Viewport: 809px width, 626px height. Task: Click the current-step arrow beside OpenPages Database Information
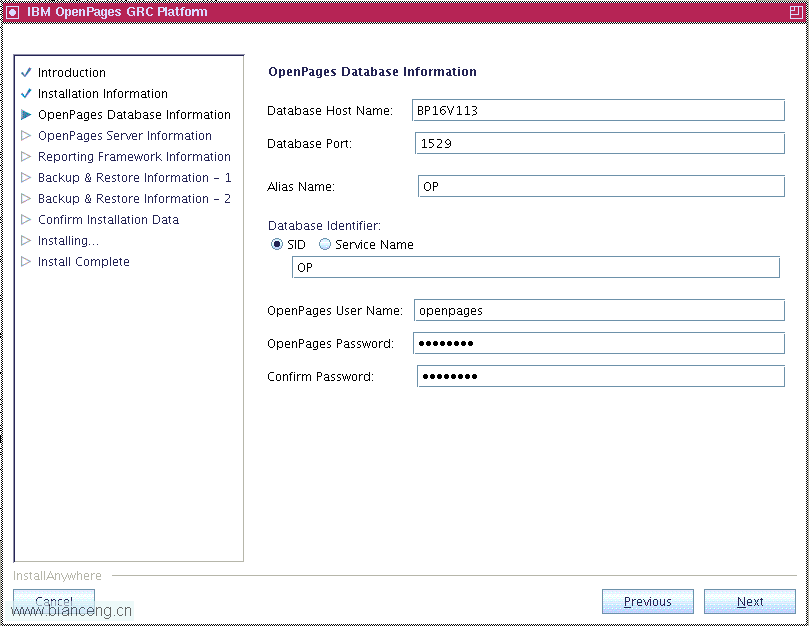26,115
